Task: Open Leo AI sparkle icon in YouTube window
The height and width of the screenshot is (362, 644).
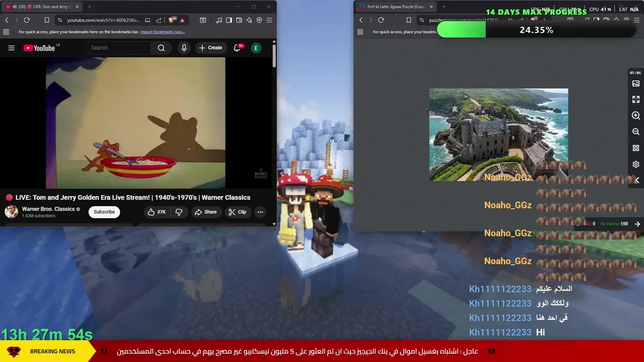Action: tap(249, 20)
